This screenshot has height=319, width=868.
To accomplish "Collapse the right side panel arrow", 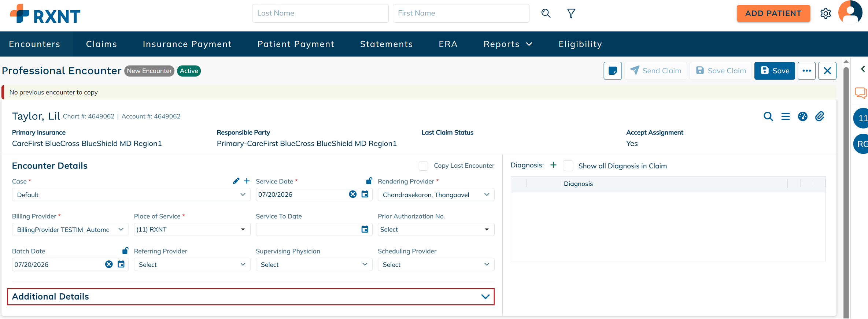I will coord(863,69).
